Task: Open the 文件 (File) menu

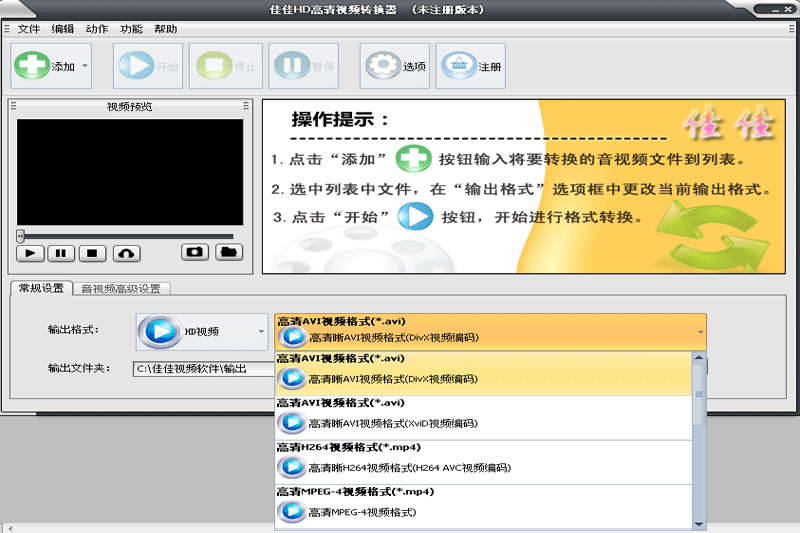Action: pyautogui.click(x=29, y=29)
